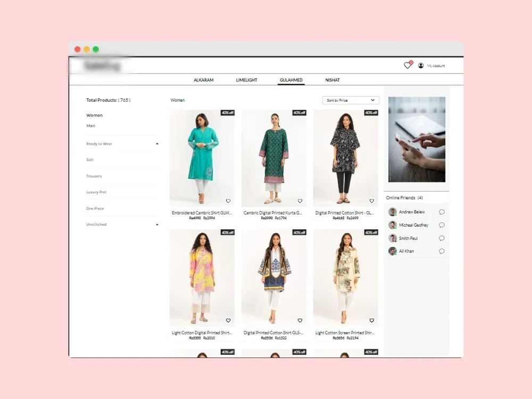Click the Online Friends (4) heading
532x399 pixels.
404,198
